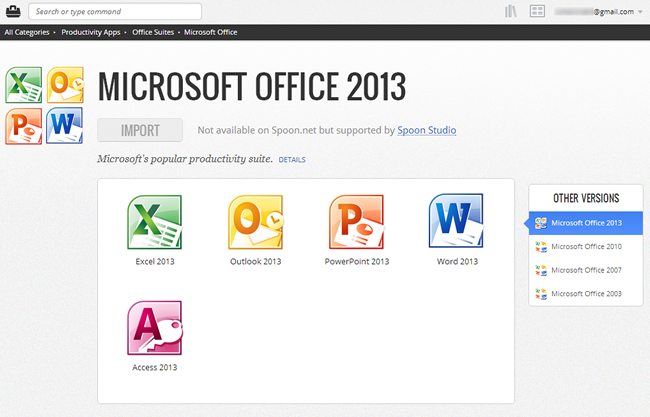
Task: Open the library books icon
Action: click(511, 11)
